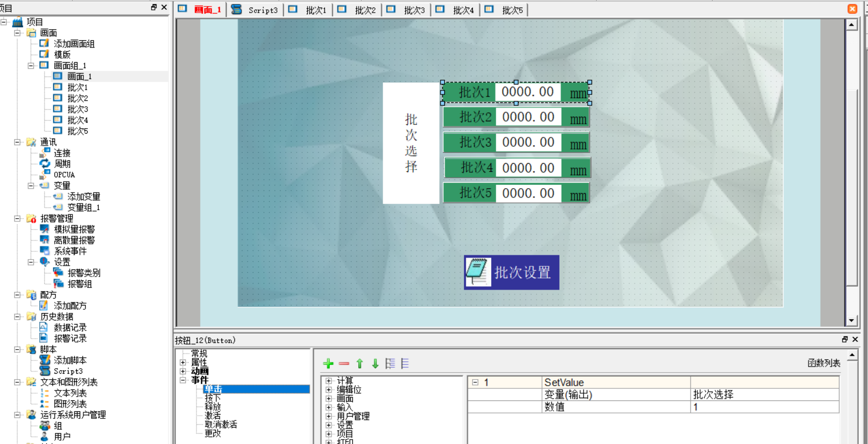This screenshot has height=444, width=868.
Task: Click the 添加画面组 icon
Action: coord(44,43)
